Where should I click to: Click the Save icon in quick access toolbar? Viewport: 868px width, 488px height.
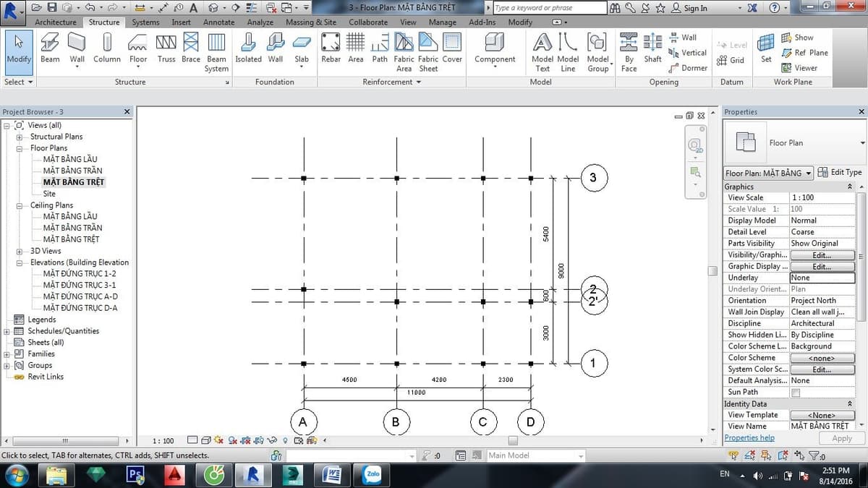click(52, 8)
